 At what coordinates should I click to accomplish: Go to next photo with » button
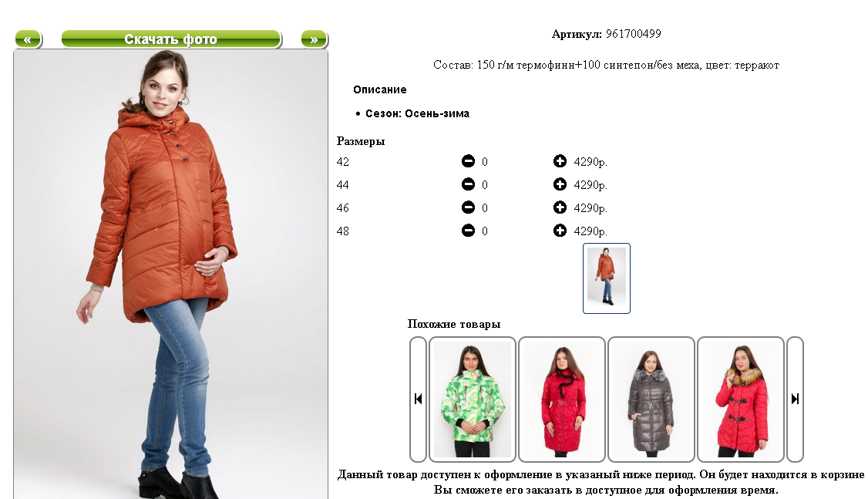(x=315, y=39)
